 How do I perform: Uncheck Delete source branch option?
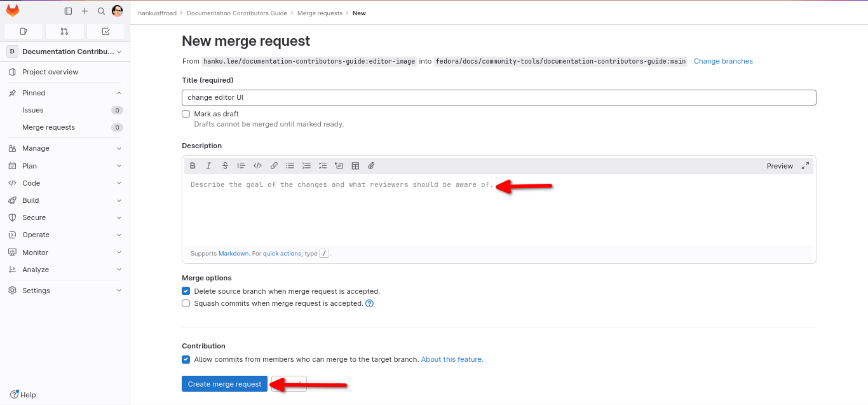186,291
